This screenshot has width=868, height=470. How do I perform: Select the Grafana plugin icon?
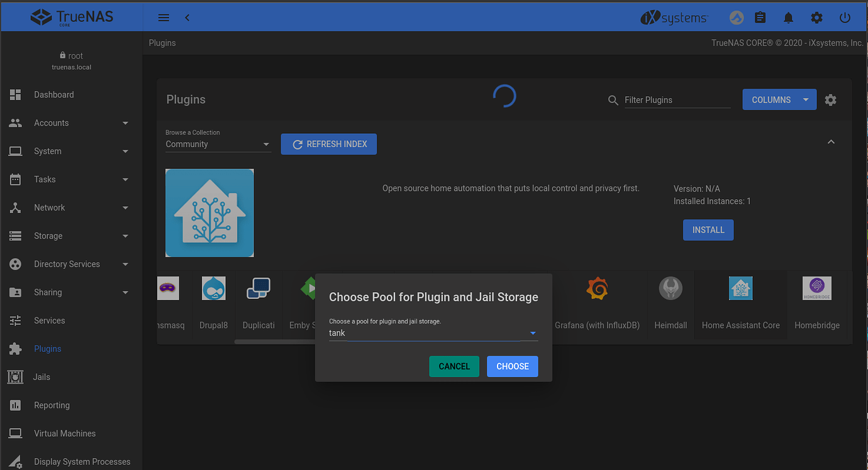[x=596, y=288]
